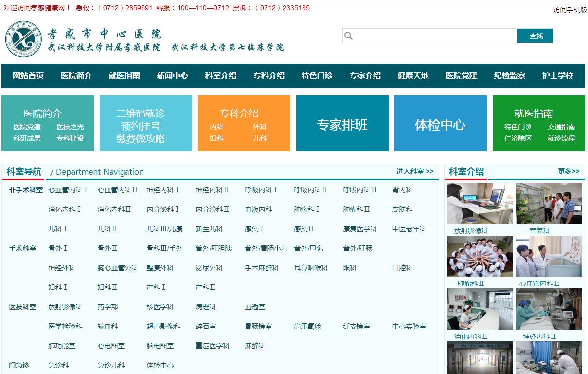
Task: Open the 营养科 photo thumbnail
Action: 549,204
